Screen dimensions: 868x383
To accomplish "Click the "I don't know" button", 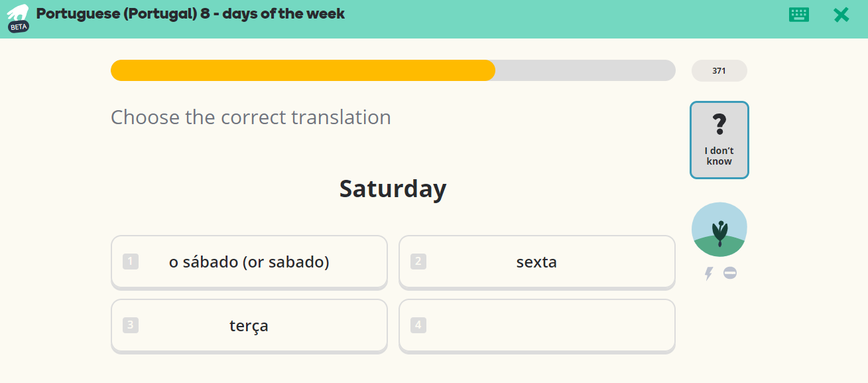I will click(x=719, y=140).
